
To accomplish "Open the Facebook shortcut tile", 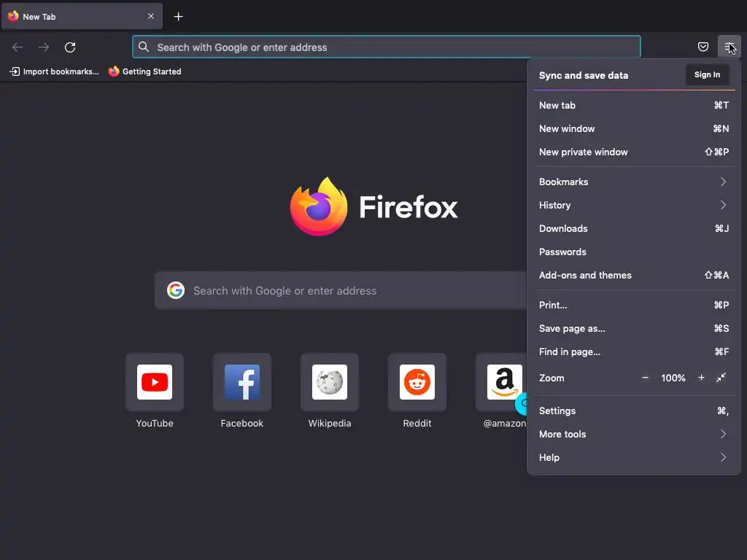I will coord(242,382).
